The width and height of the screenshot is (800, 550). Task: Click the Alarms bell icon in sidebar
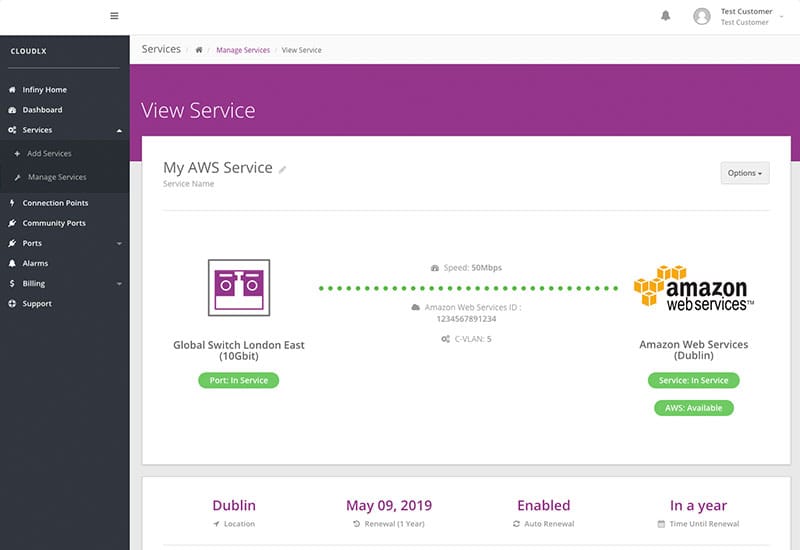click(12, 263)
